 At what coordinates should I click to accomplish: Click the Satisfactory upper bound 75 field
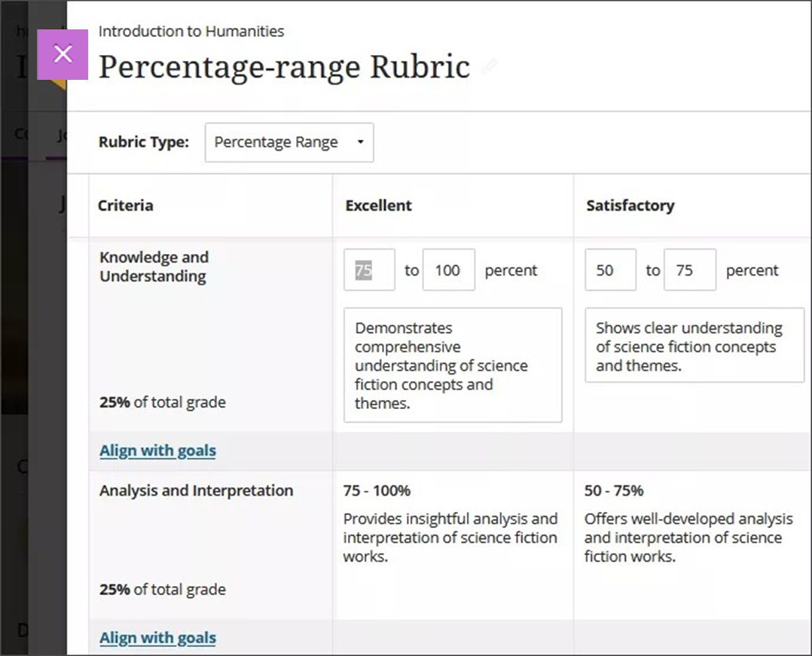click(689, 270)
